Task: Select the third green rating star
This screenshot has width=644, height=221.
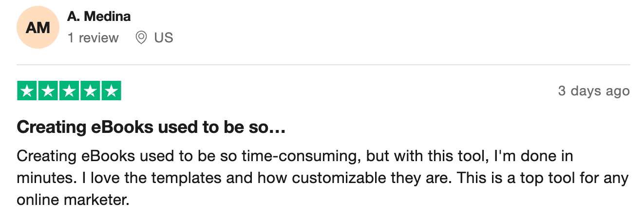Action: [x=69, y=91]
